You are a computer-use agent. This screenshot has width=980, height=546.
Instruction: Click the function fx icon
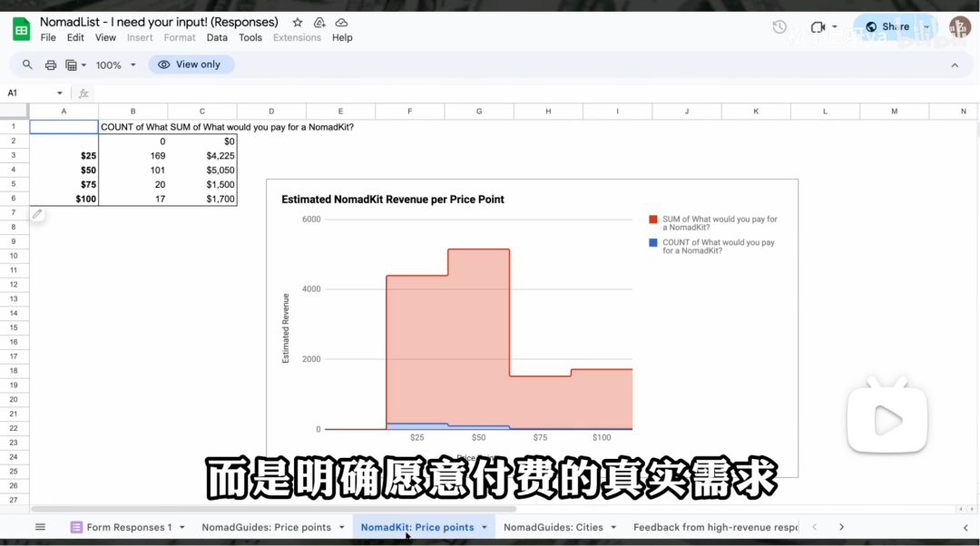[83, 93]
